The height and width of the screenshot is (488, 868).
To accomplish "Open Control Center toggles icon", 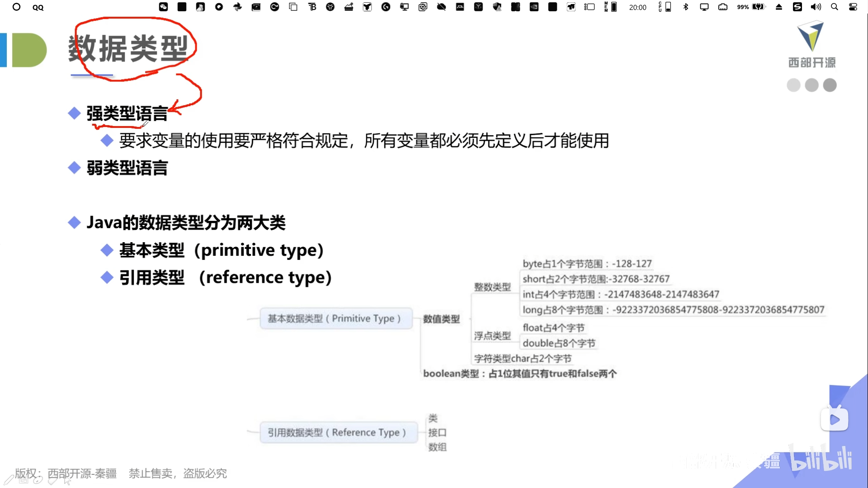I will point(853,7).
